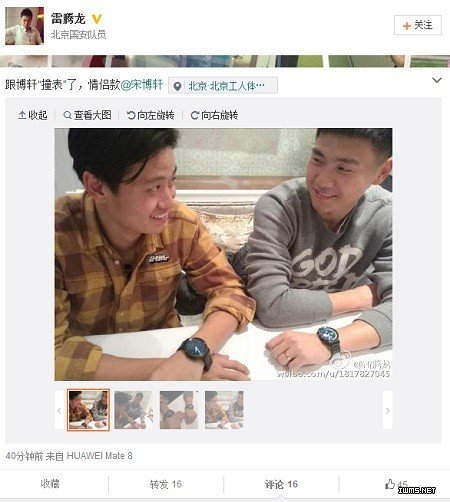
Task: Select the second photo thumbnail
Action: click(133, 410)
